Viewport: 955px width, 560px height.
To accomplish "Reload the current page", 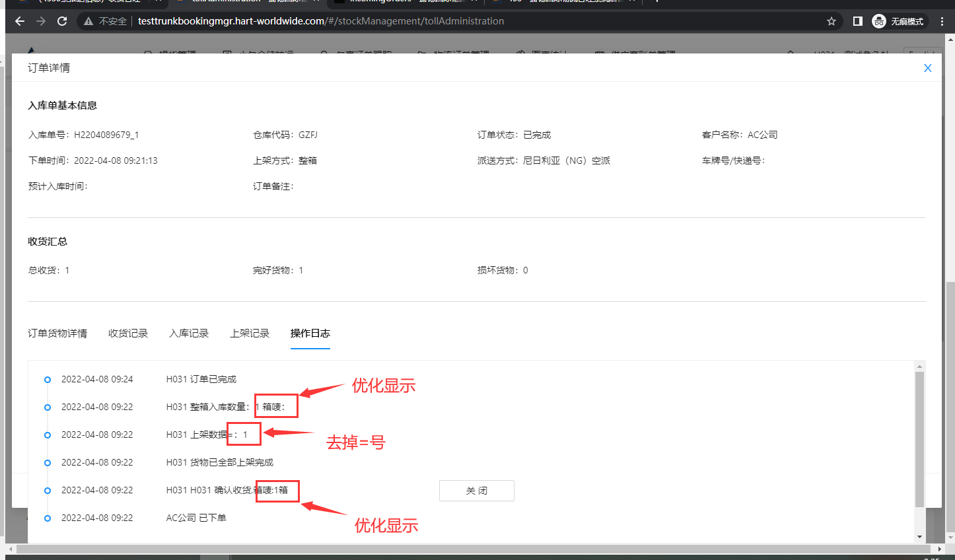I will tap(62, 21).
